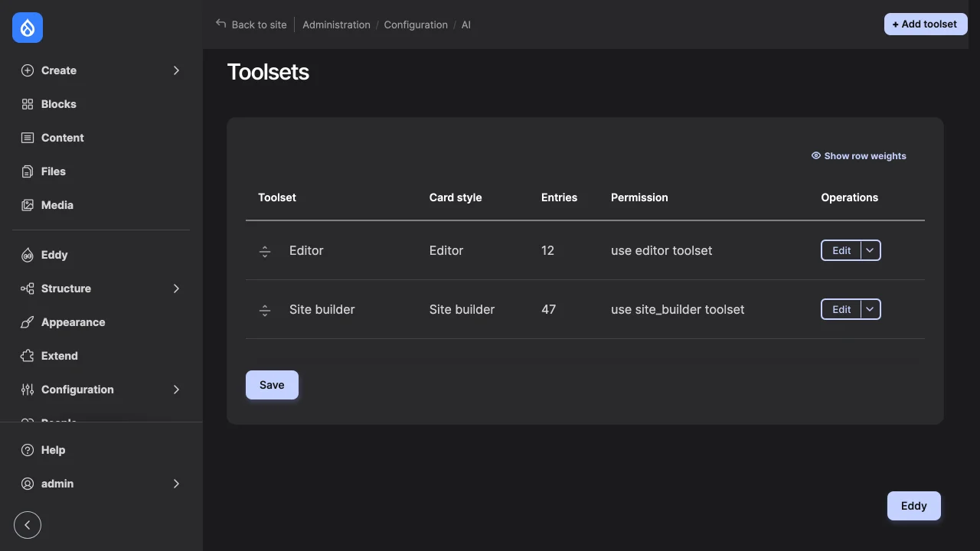
Task: Click the Blocks grid icon
Action: 28,104
